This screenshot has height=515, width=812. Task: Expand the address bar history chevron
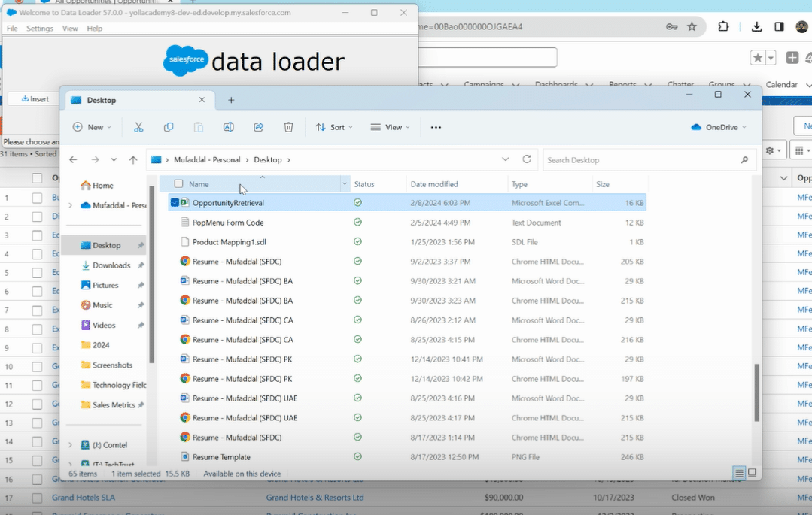tap(506, 159)
